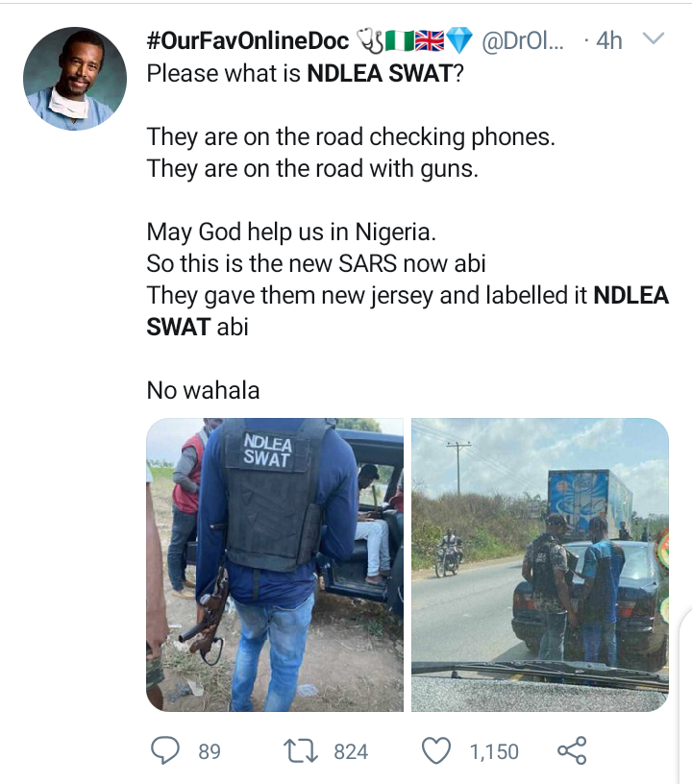
Task: Share the tweet via share icon
Action: 572,750
